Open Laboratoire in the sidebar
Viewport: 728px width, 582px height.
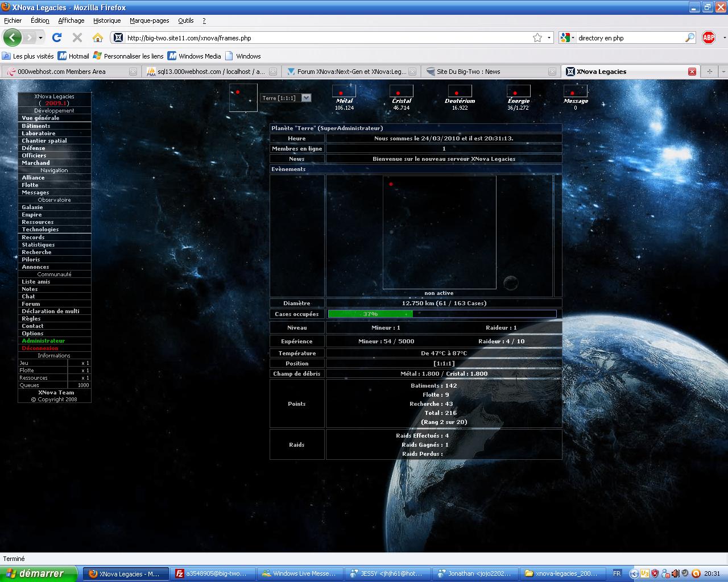click(x=39, y=133)
